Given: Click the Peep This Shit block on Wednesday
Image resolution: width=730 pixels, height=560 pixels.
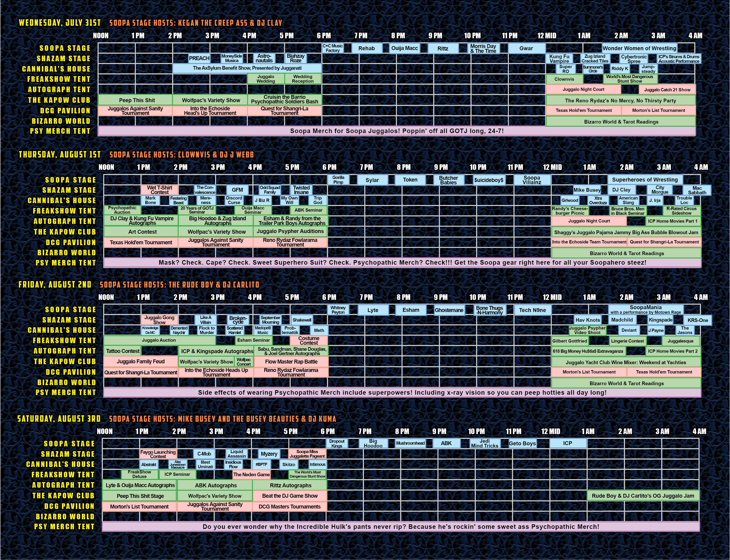Looking at the screenshot, I should pos(135,100).
